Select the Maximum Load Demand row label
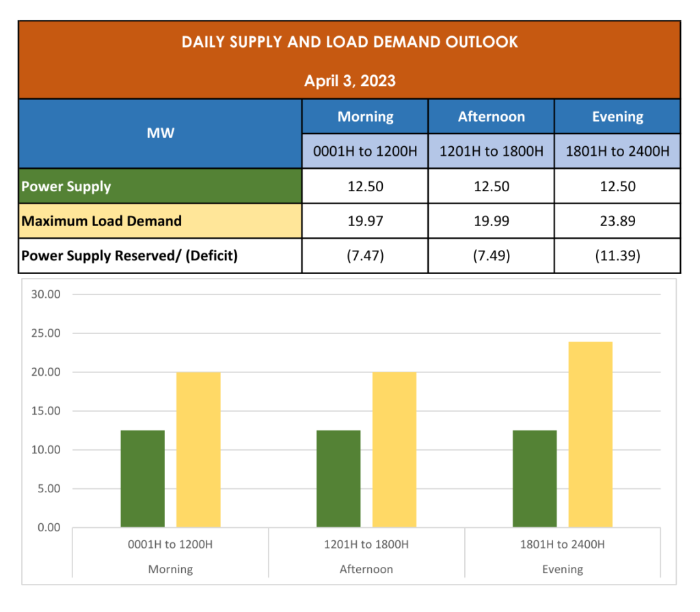This screenshot has height=612, width=700. click(101, 221)
